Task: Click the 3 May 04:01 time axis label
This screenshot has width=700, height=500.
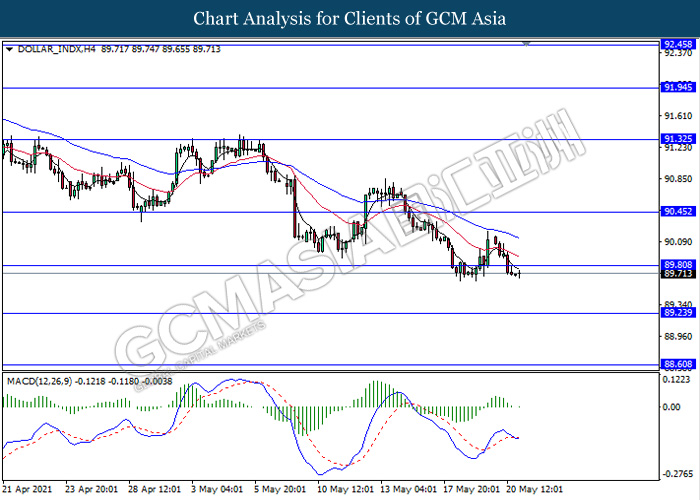Action: 216,490
